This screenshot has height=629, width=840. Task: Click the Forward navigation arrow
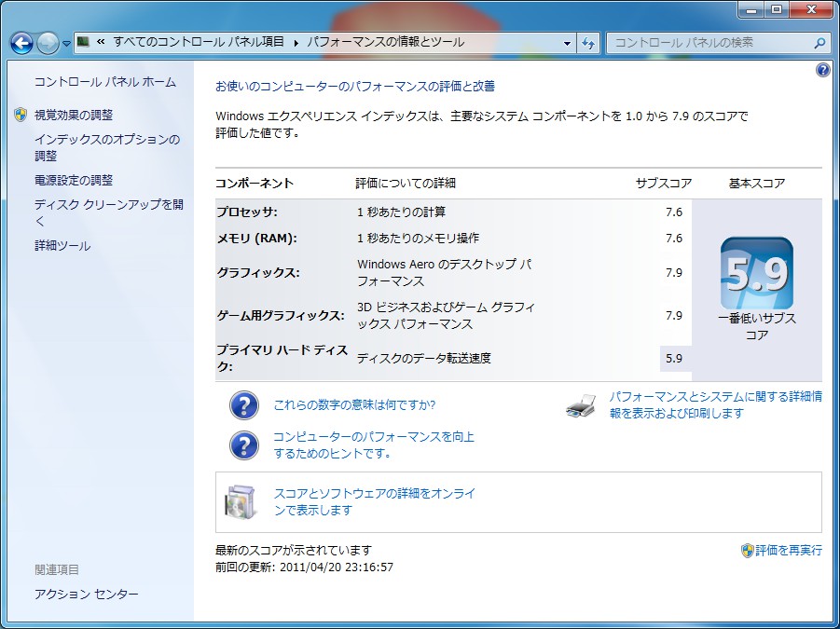[x=48, y=44]
